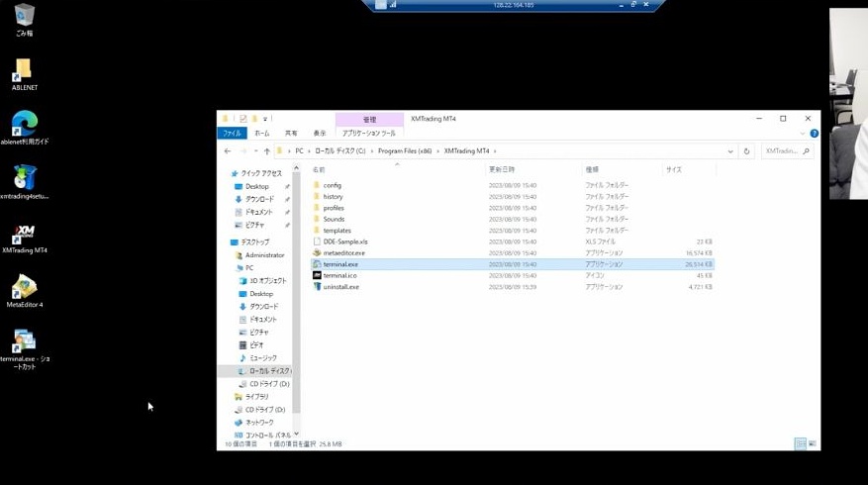Select the terminal.ico icon file
The width and height of the screenshot is (868, 485).
339,276
